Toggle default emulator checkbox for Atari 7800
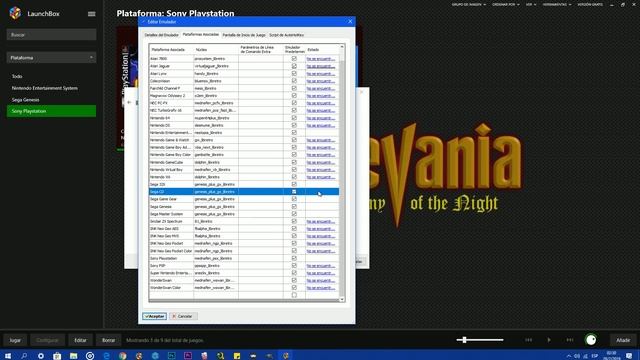Screen dimensions: 640x360 294,58
